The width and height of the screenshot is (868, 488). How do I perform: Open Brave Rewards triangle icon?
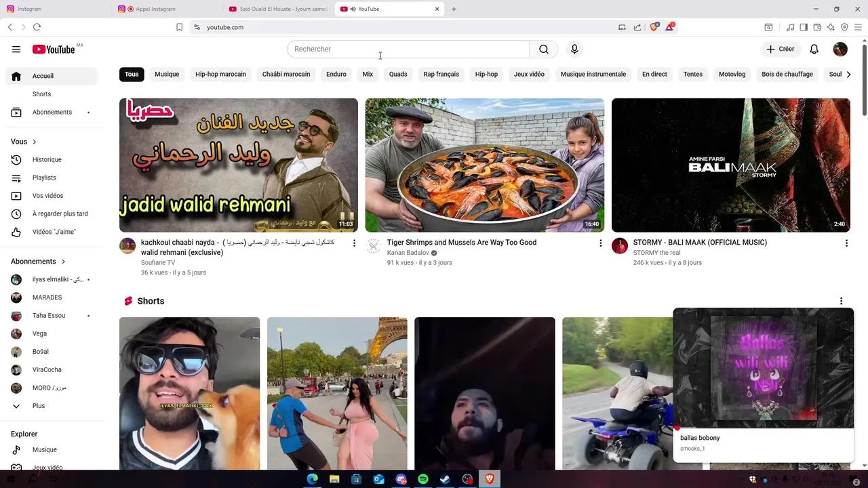click(670, 27)
